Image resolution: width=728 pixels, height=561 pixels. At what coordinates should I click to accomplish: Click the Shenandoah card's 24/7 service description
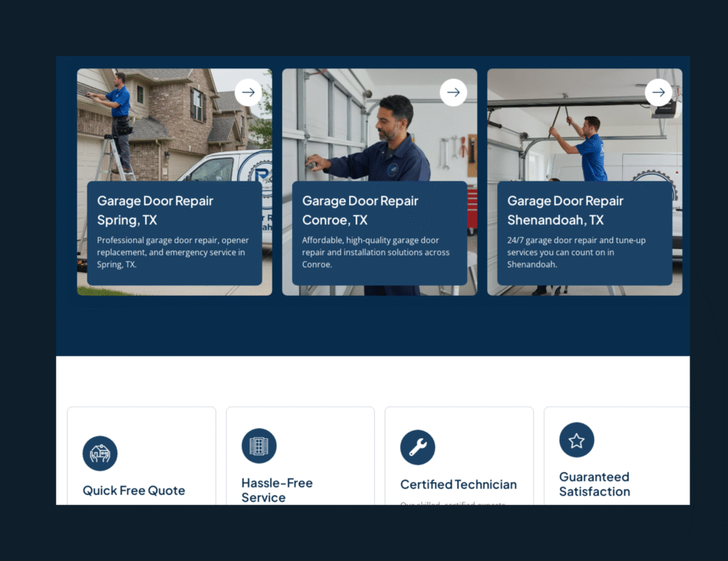[x=576, y=252]
